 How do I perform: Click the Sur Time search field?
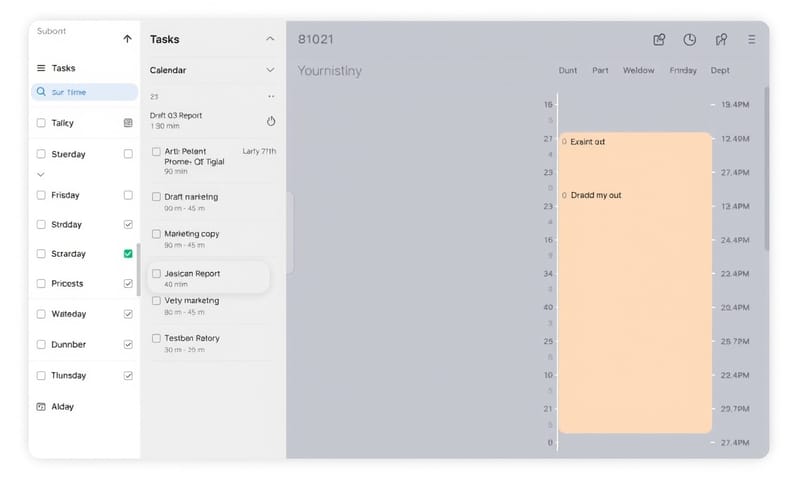(x=84, y=92)
